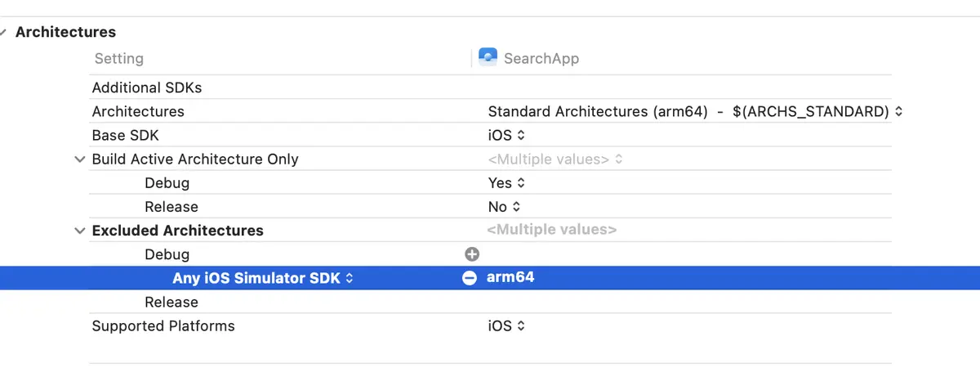This screenshot has height=368, width=980.
Task: Select the Supported Platforms setting label
Action: point(163,326)
